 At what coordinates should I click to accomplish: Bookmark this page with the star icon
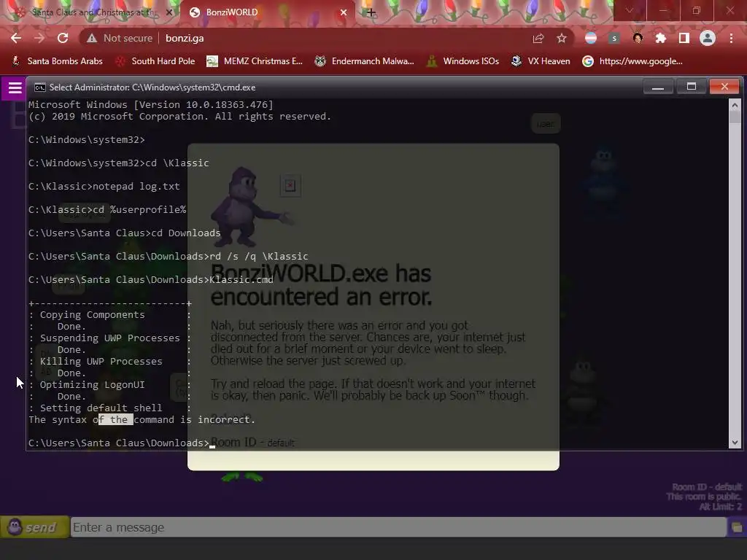[562, 38]
